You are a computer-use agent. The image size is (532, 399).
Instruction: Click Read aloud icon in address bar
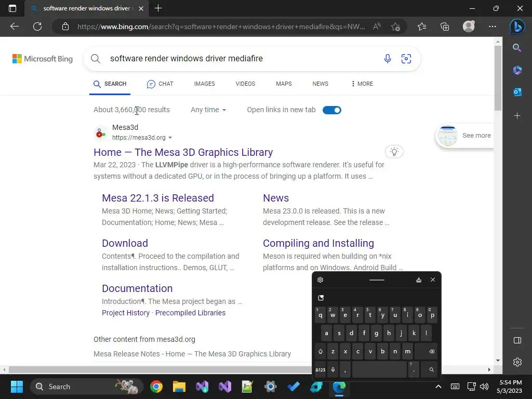tap(377, 26)
